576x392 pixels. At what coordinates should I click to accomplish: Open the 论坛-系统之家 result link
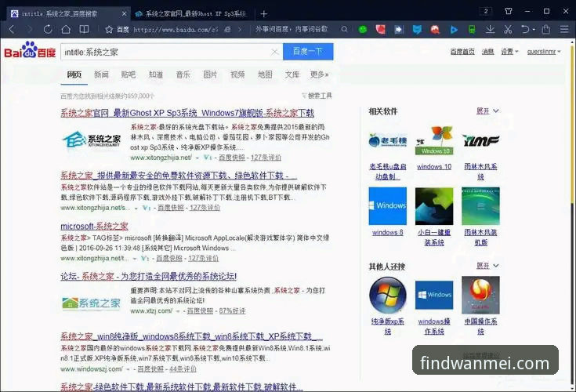click(x=149, y=276)
